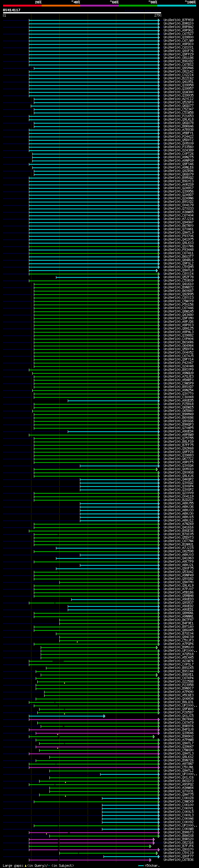
Task: Select the UniRef100_Q5MBH8 label
Action: coord(178,596)
